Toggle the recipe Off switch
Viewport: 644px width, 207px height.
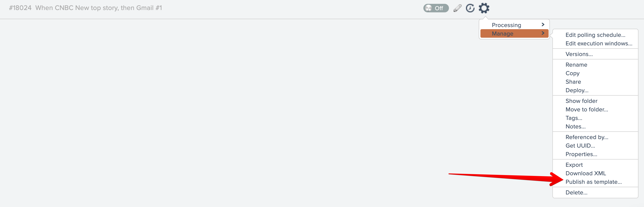coord(436,8)
